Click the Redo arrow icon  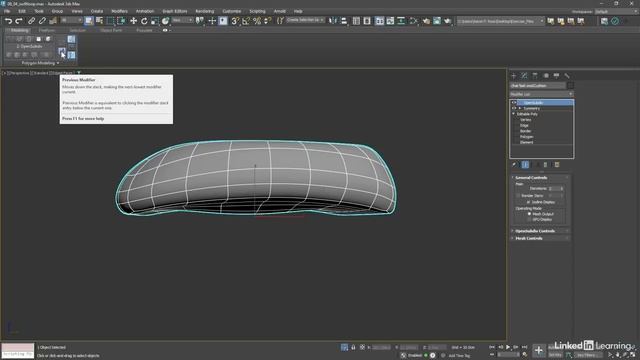click(x=18, y=21)
